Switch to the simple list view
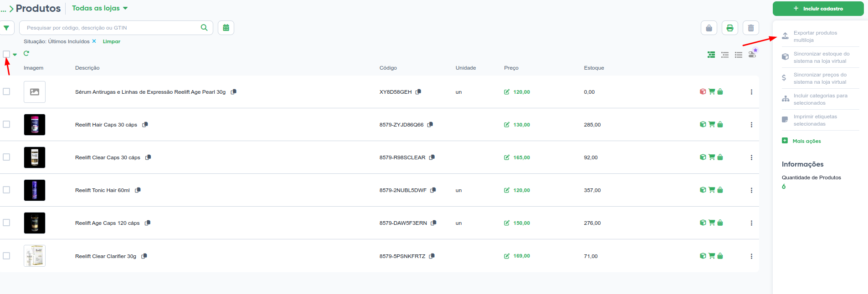Viewport: 868px width, 294px height. point(739,55)
